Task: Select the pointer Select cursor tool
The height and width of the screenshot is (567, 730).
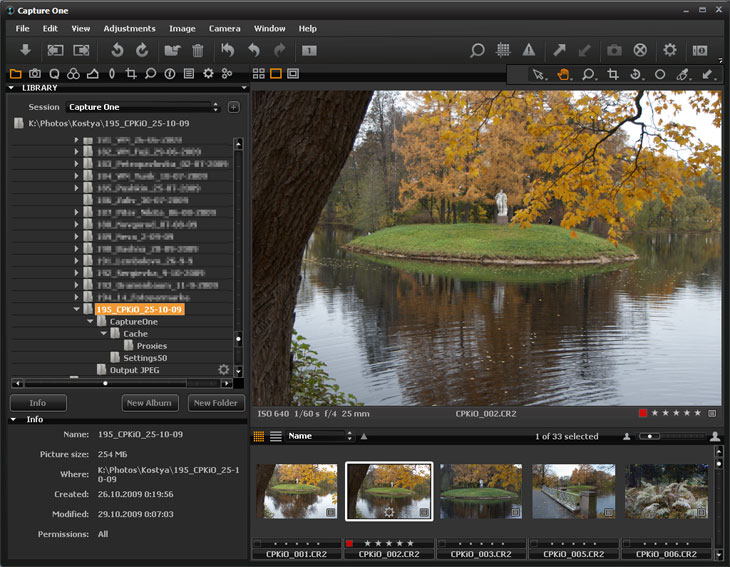Action: (538, 74)
